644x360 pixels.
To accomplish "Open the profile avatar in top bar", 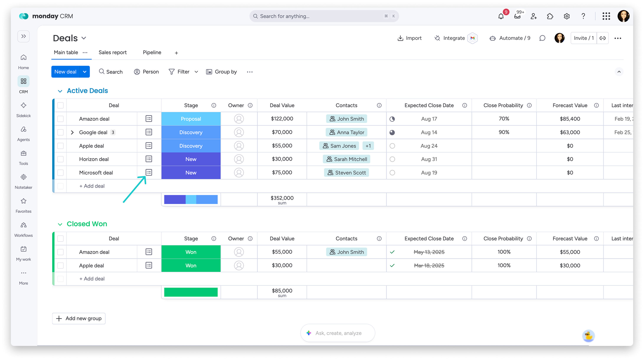I will tap(623, 16).
